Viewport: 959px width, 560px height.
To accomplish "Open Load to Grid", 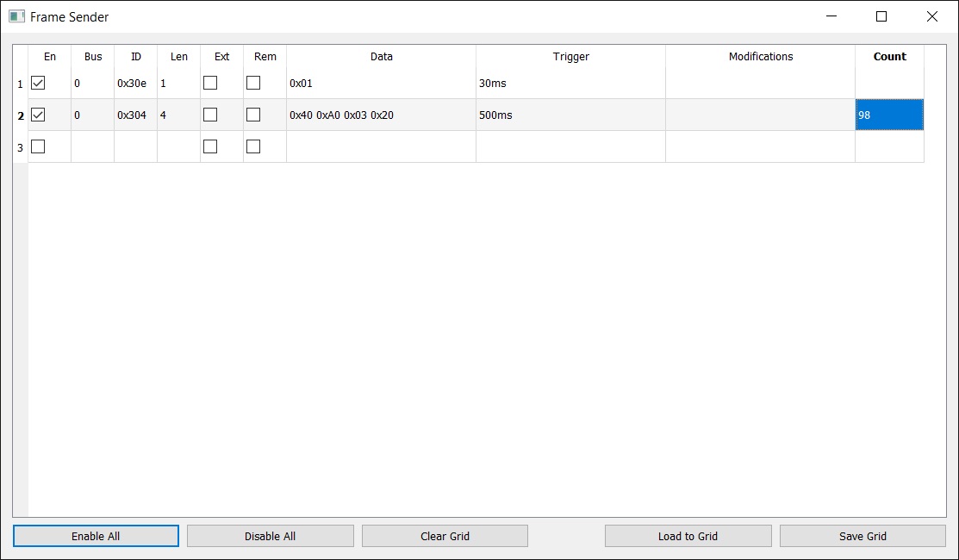I will [688, 536].
